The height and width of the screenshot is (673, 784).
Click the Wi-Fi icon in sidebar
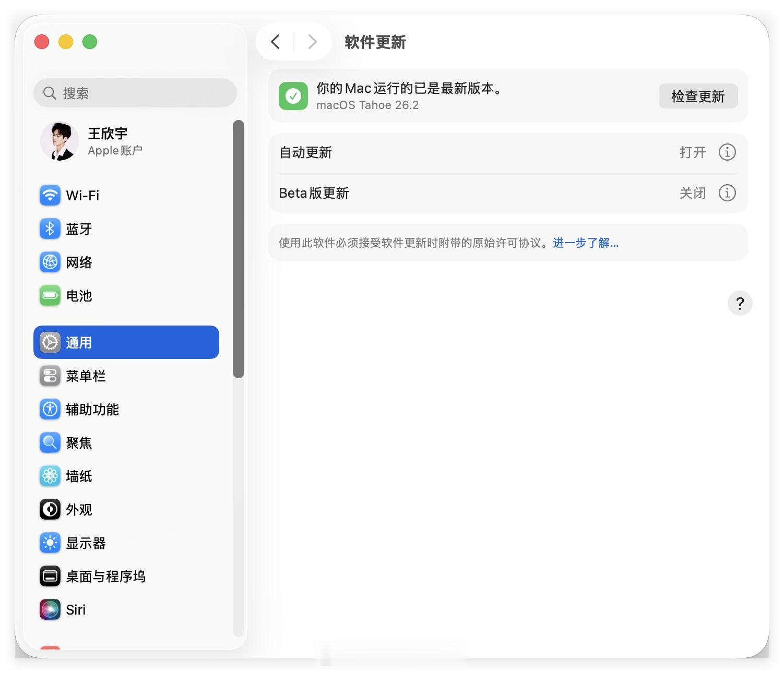tap(50, 195)
